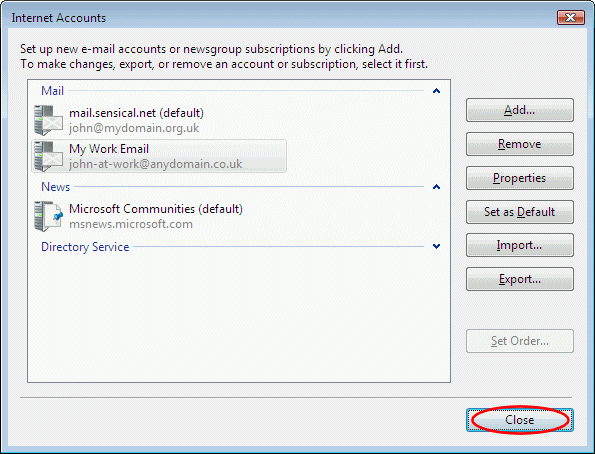595x454 pixels.
Task: Close the Internet Accounts dialog via Close
Action: tap(519, 420)
